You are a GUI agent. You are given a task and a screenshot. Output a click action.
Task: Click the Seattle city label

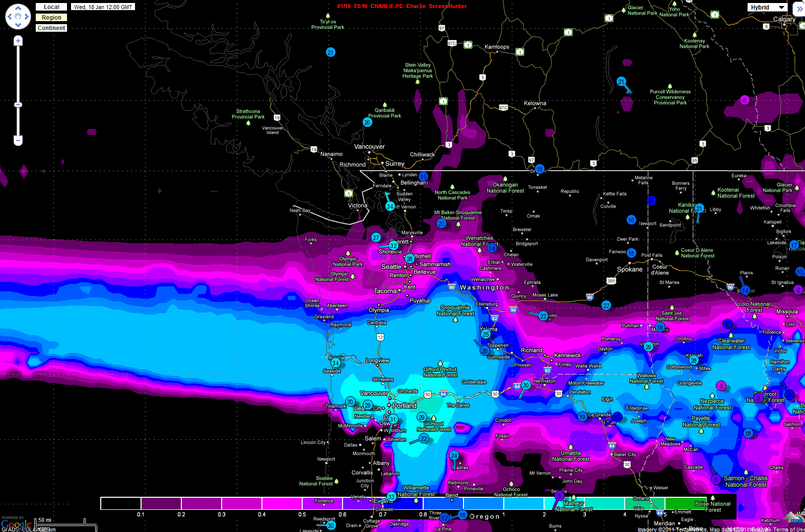pyautogui.click(x=391, y=267)
